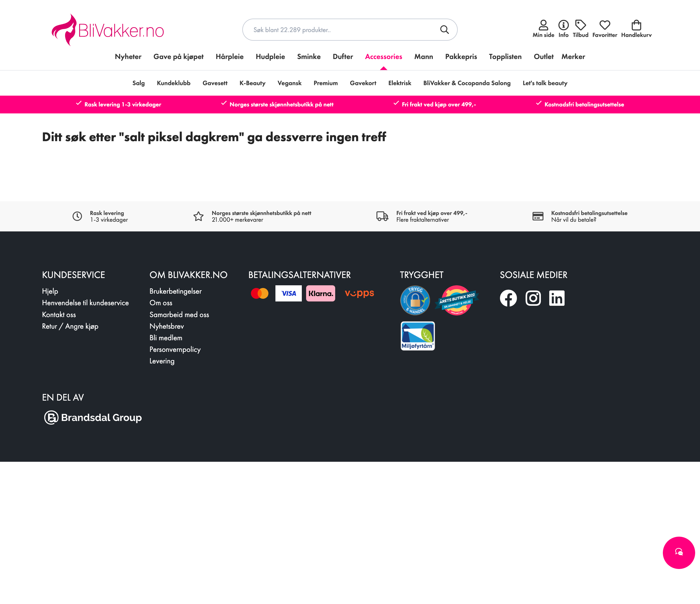Open BliVakker's Instagram profile

point(533,298)
